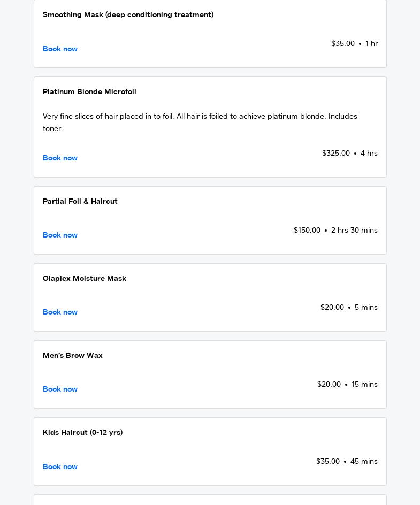Book now for Kids Haircut (0-12 yrs)
The image size is (420, 505).
tap(60, 466)
